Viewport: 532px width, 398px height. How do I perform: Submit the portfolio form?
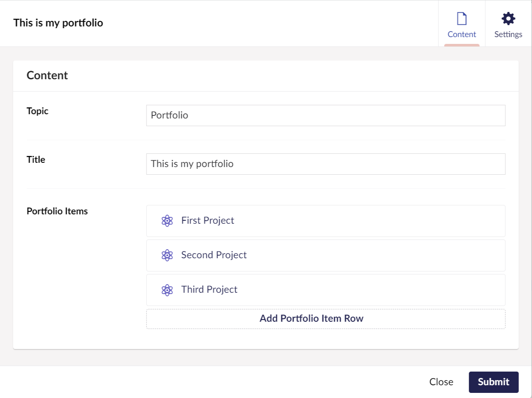tap(494, 382)
